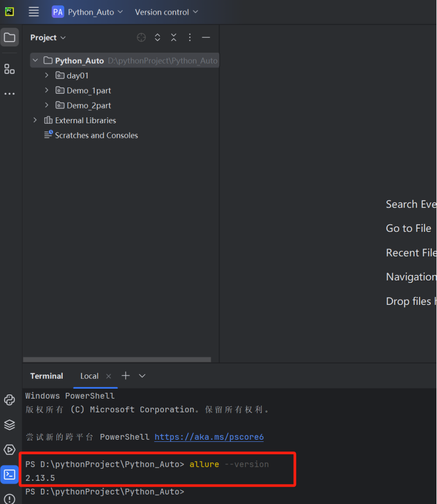Image resolution: width=437 pixels, height=504 pixels.
Task: Click Expand All icon in Project panel
Action: 157,37
